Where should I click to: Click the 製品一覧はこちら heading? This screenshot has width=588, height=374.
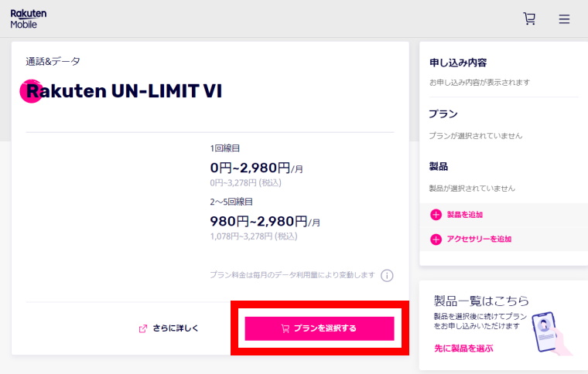coord(481,301)
